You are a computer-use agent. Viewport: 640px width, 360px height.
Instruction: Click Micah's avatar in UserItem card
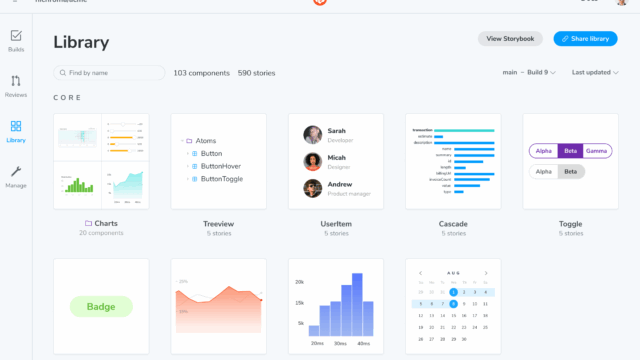313,162
